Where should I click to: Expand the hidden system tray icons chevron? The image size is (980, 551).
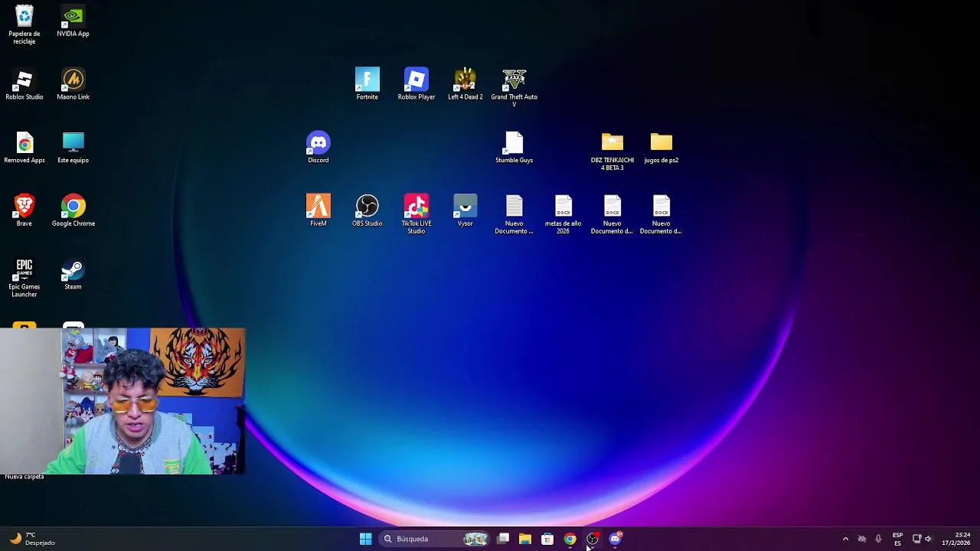845,539
